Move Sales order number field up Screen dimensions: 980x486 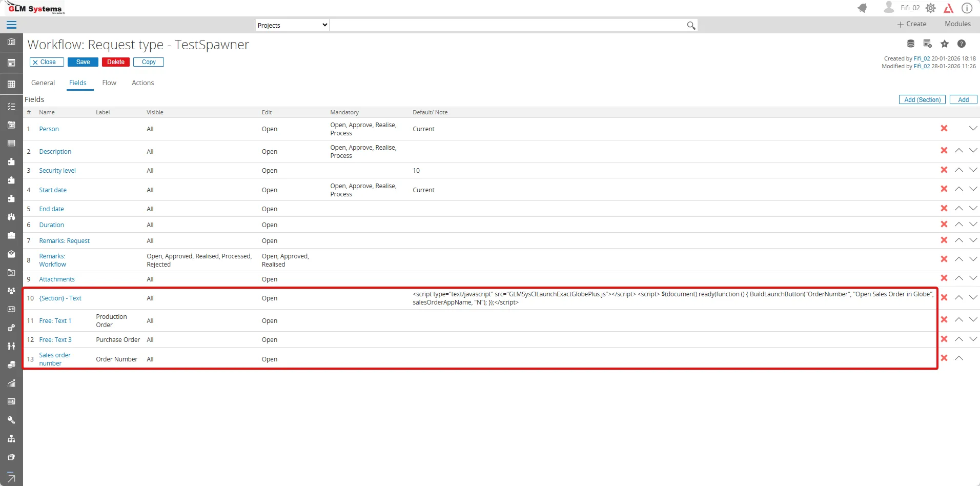(958, 358)
